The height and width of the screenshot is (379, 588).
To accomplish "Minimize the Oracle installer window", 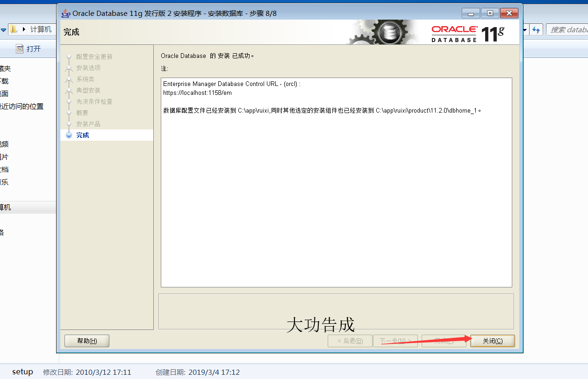I will (x=471, y=13).
